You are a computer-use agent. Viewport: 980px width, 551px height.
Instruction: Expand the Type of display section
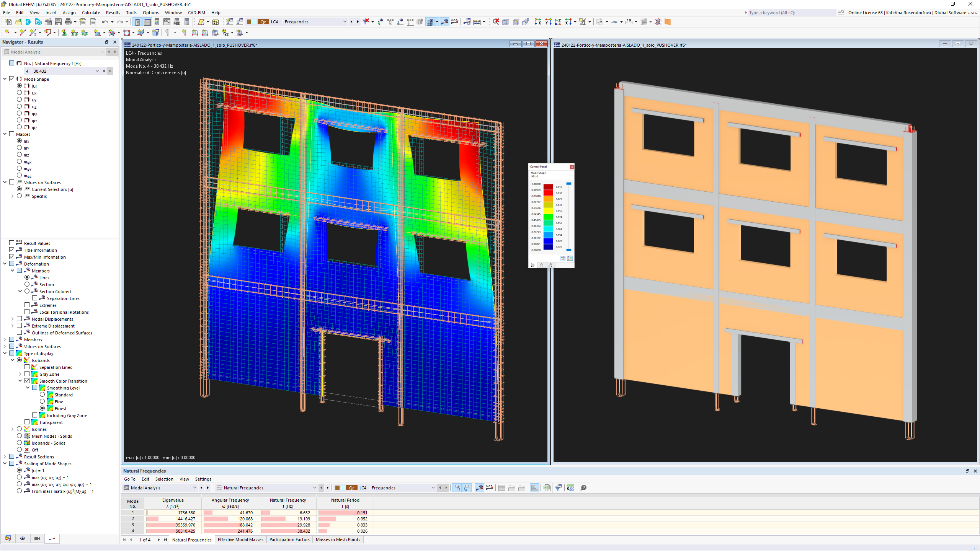[x=6, y=353]
